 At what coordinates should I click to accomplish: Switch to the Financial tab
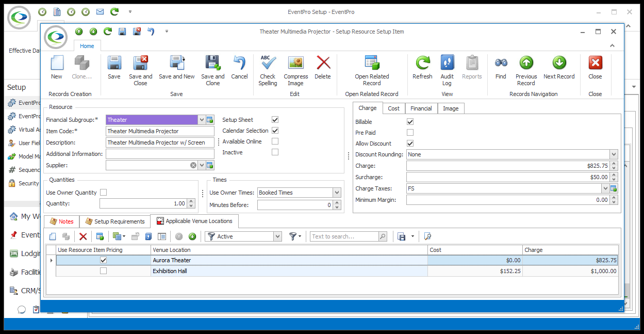coord(421,108)
